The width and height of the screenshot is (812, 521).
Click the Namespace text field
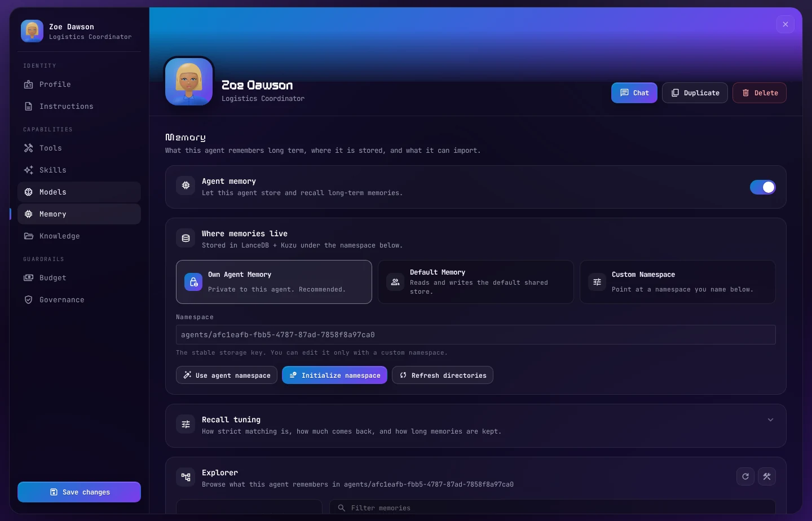point(476,334)
